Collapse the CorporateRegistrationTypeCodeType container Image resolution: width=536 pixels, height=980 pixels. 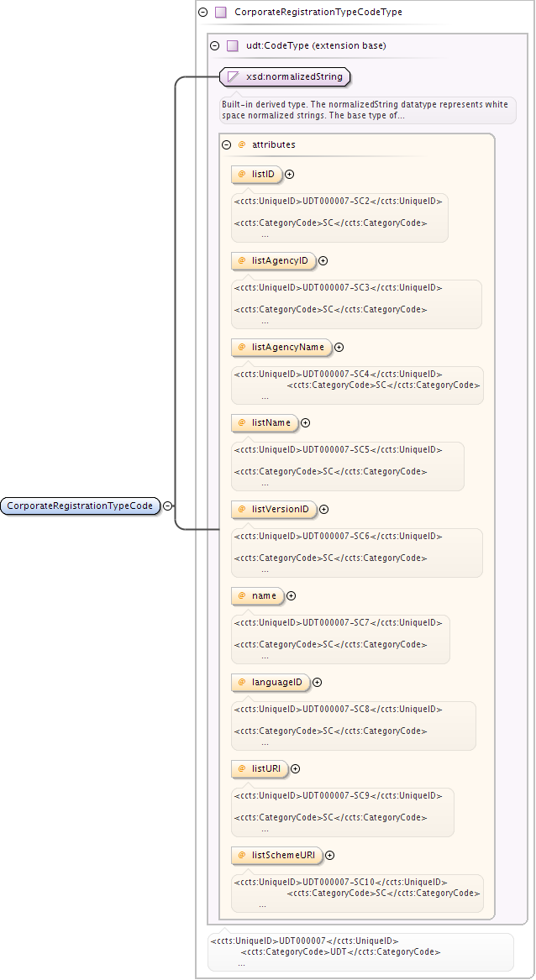pos(202,13)
